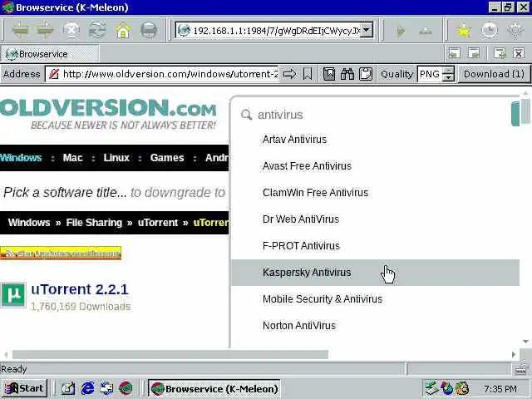Click the previous tab icon

tap(455, 53)
